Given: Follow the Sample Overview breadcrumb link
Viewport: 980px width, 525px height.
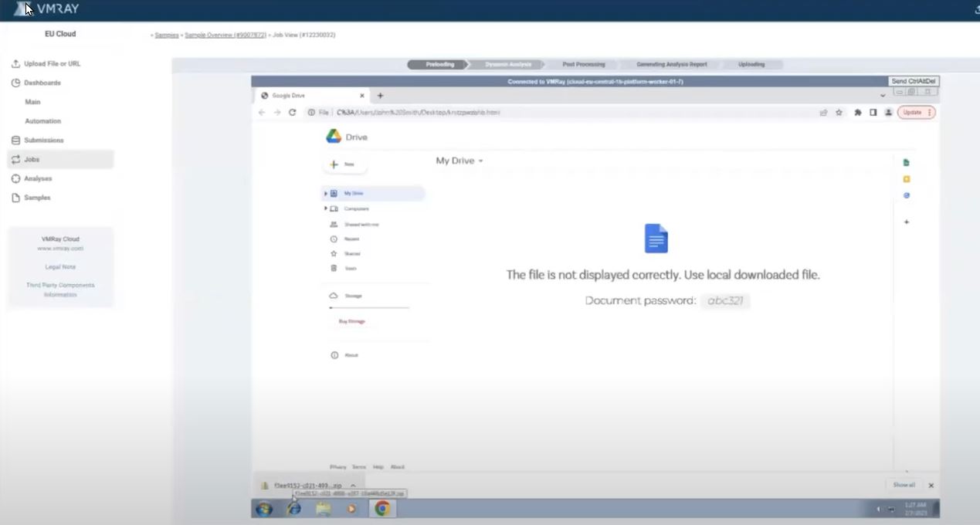Looking at the screenshot, I should [226, 35].
